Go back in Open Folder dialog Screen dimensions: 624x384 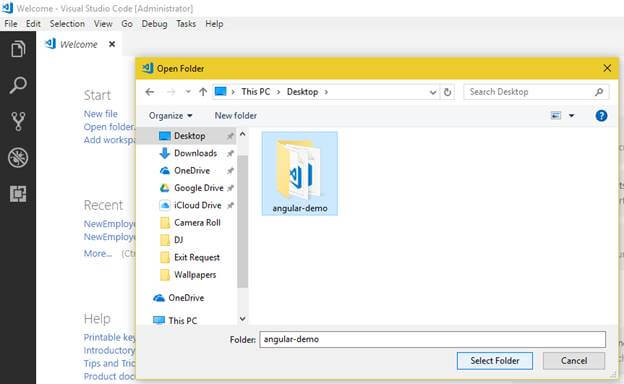150,92
